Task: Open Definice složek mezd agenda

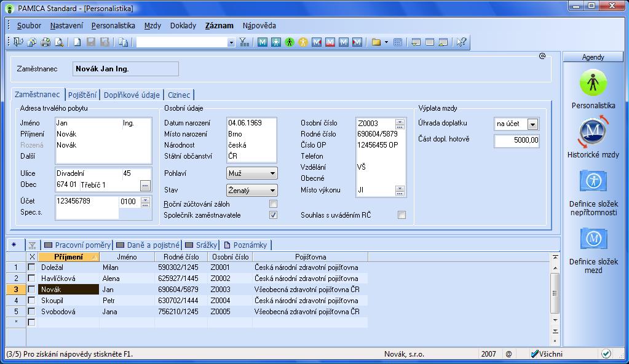Action: (x=593, y=239)
